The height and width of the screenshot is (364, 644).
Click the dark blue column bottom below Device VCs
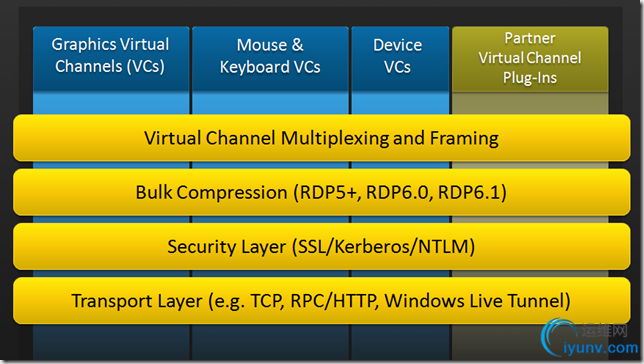[400, 342]
